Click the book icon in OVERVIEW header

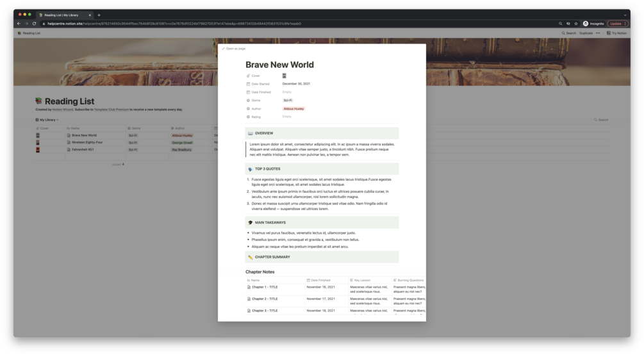(251, 133)
